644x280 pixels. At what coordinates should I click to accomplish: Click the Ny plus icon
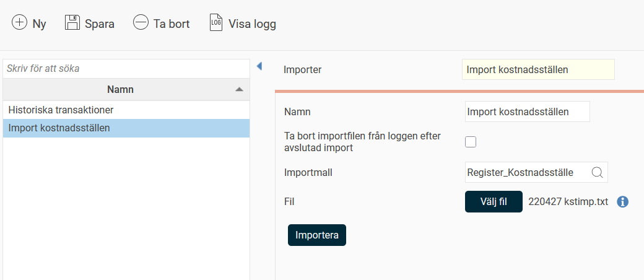point(20,24)
